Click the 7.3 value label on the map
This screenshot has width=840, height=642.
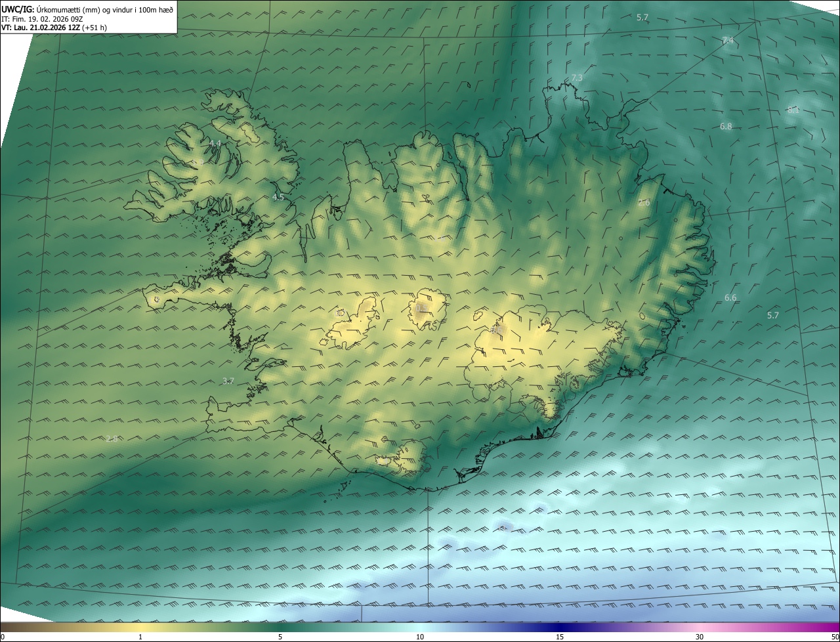coord(577,77)
